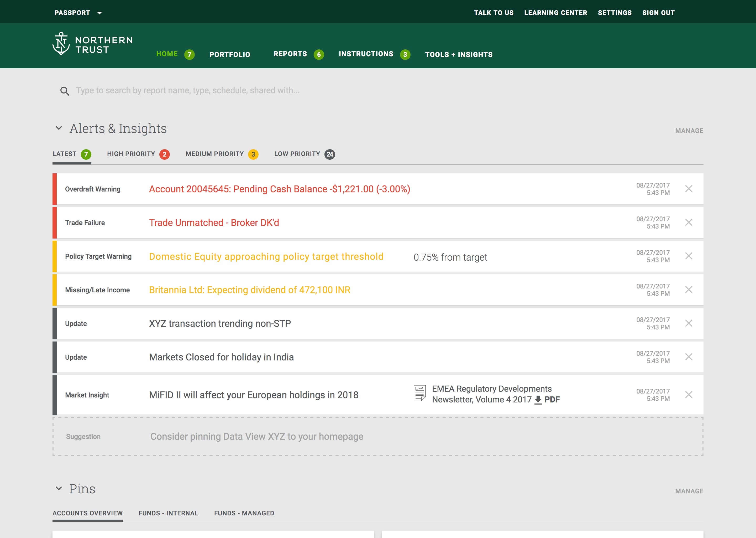Dismiss the Overdraft Warning alert
Screen dimensions: 756x538
pyautogui.click(x=689, y=189)
